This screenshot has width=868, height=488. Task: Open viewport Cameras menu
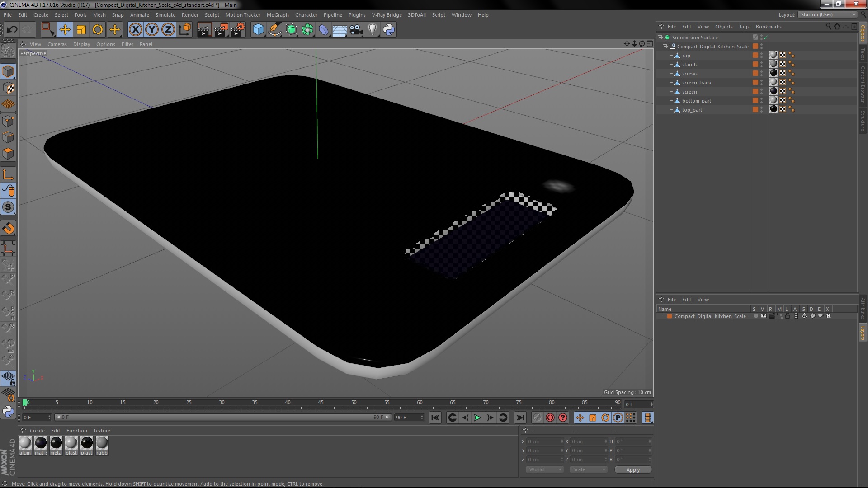point(57,44)
